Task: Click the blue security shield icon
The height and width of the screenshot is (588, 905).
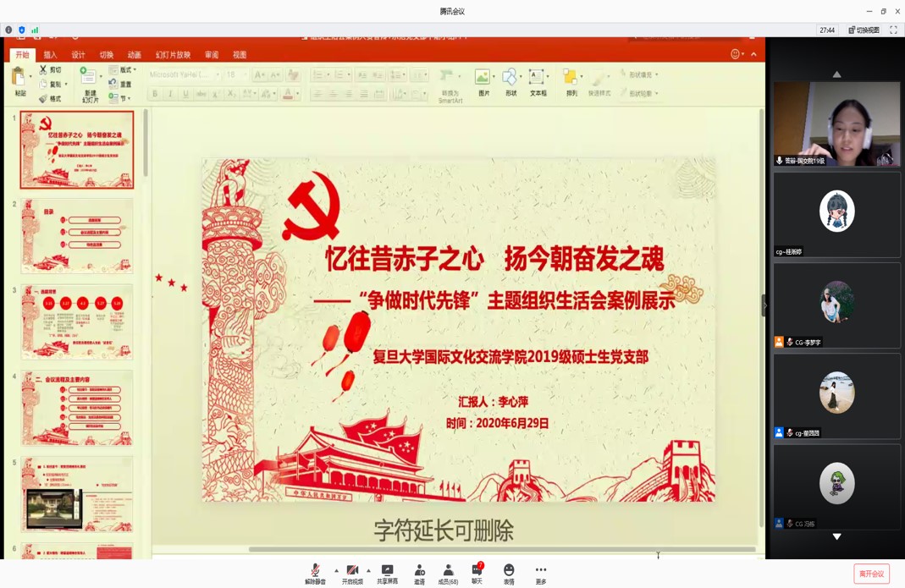Action: 22,30
